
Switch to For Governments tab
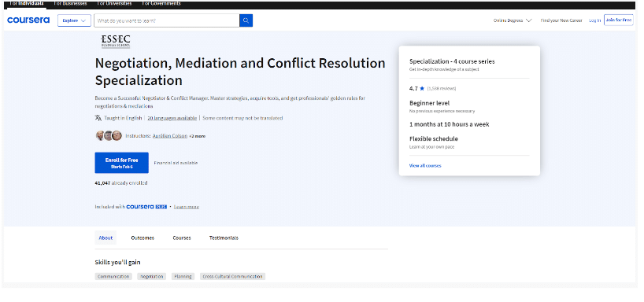tap(161, 3)
